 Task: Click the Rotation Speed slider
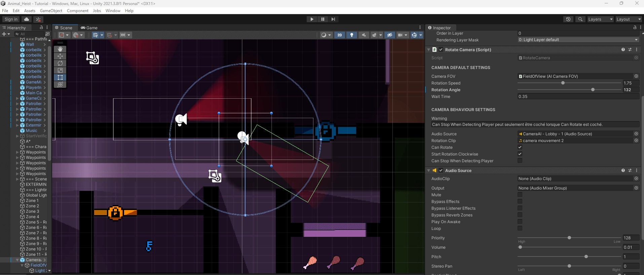(569, 83)
